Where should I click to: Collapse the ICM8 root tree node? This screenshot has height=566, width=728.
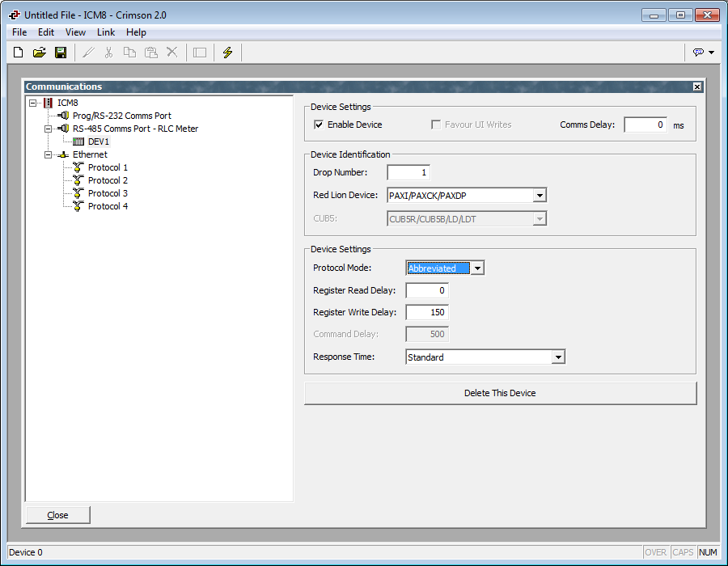[32, 103]
